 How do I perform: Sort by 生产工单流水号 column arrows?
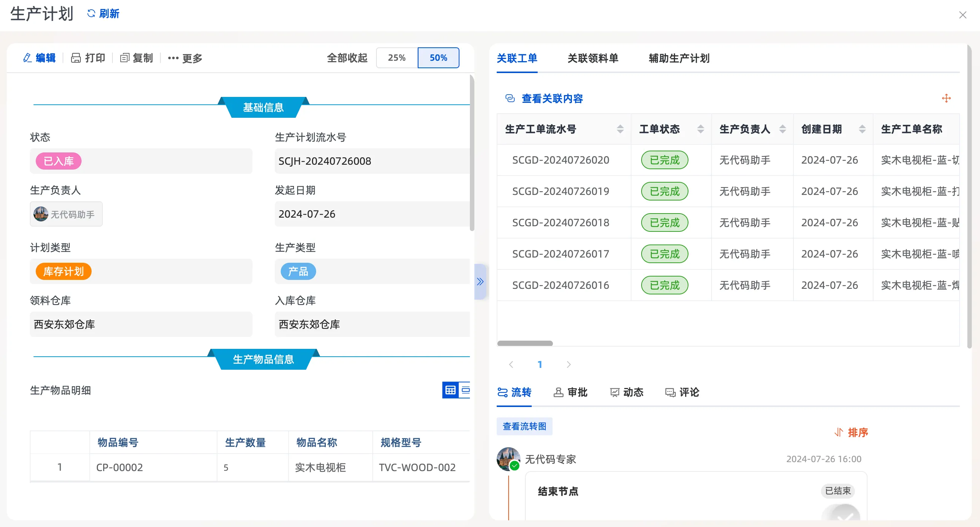click(x=620, y=129)
